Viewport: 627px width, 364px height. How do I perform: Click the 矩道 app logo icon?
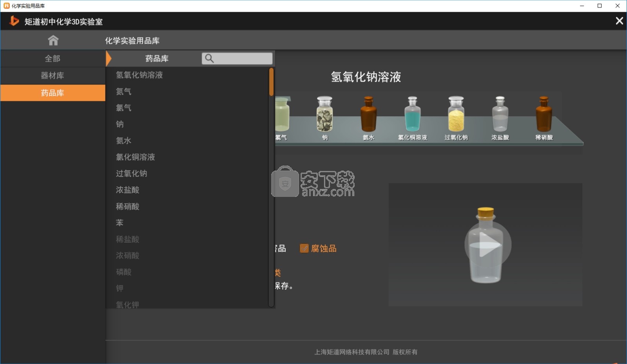pyautogui.click(x=14, y=21)
